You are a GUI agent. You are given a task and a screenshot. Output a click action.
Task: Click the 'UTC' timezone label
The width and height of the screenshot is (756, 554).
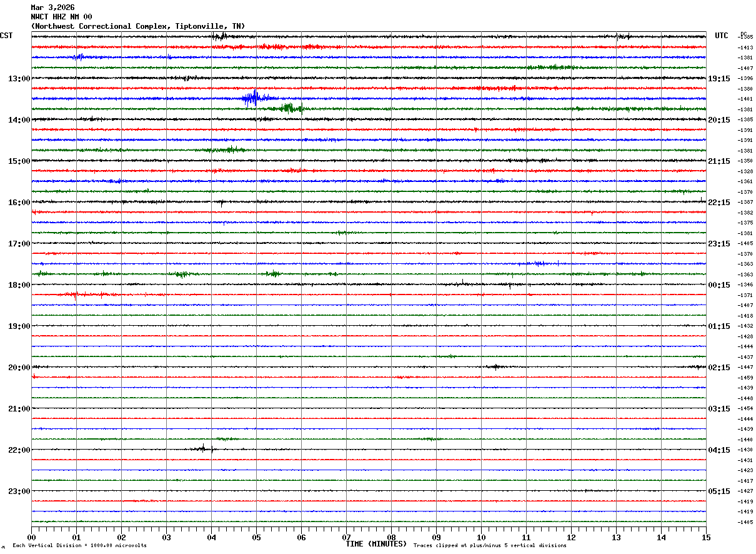click(x=722, y=36)
